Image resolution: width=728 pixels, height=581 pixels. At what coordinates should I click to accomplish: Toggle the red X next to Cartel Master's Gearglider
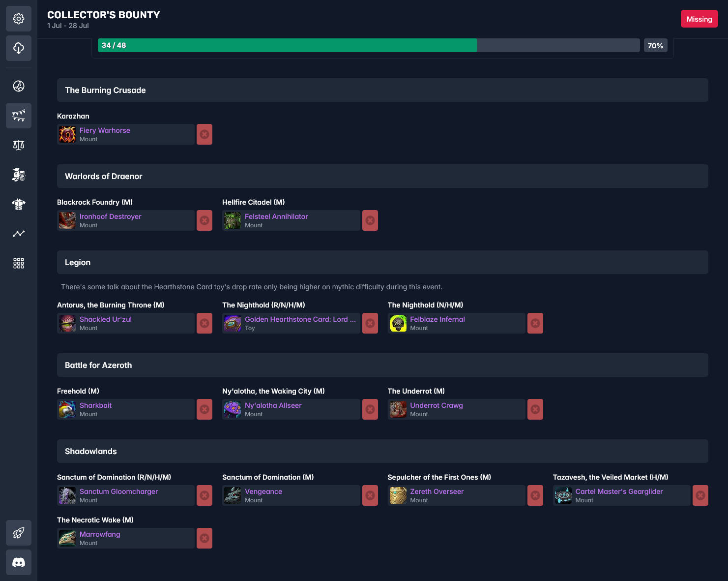point(700,495)
